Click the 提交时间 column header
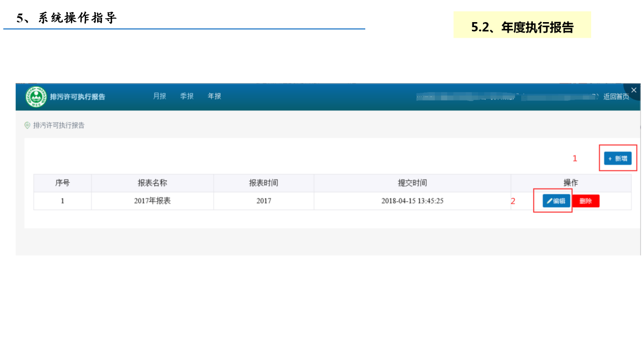 (x=412, y=183)
